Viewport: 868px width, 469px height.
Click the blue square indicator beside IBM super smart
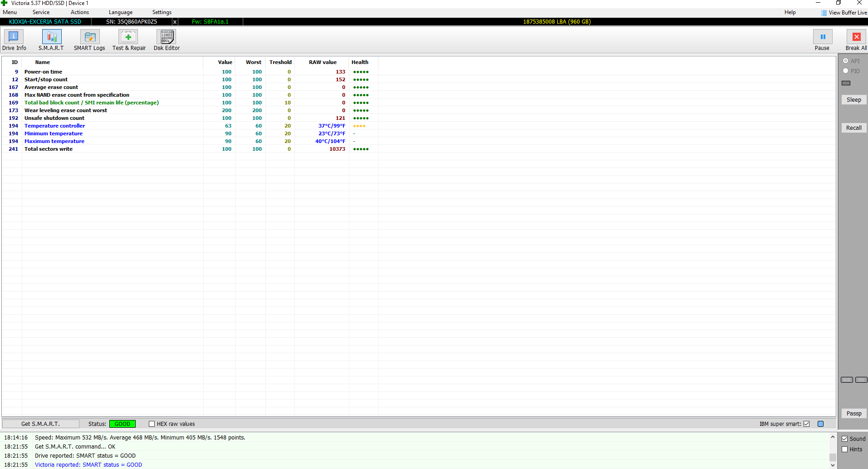tap(820, 424)
